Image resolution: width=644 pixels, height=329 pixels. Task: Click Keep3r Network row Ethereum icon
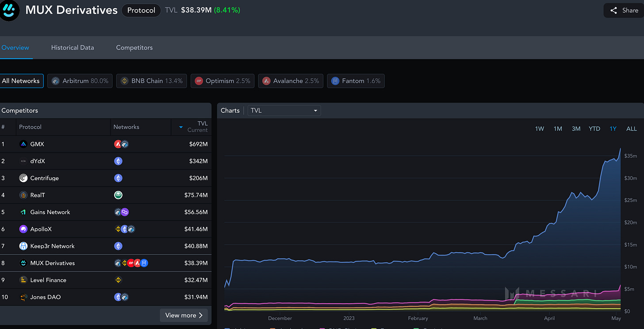118,246
